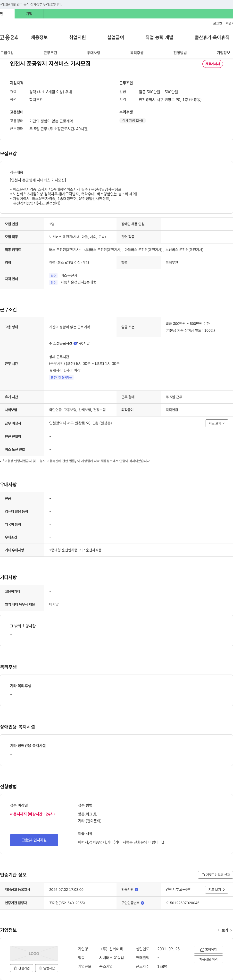Jump to 복리후생 section tab
The width and height of the screenshot is (233, 980).
137,53
